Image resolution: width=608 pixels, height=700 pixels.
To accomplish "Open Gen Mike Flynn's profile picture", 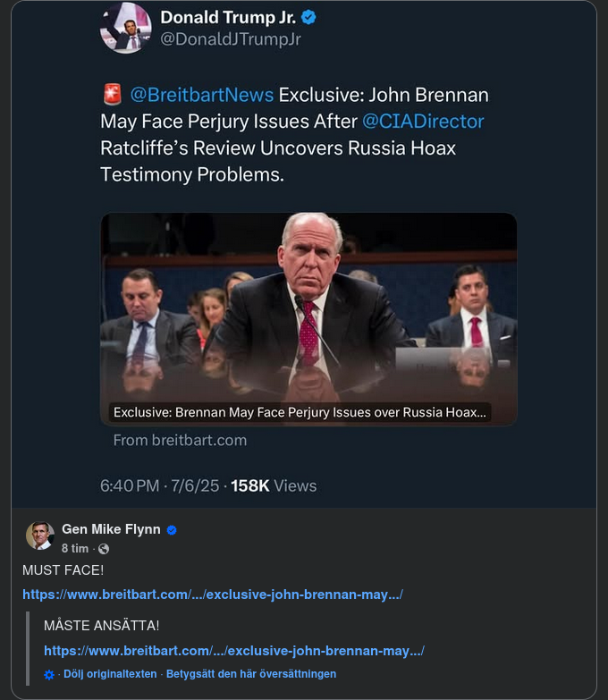I will pyautogui.click(x=39, y=535).
